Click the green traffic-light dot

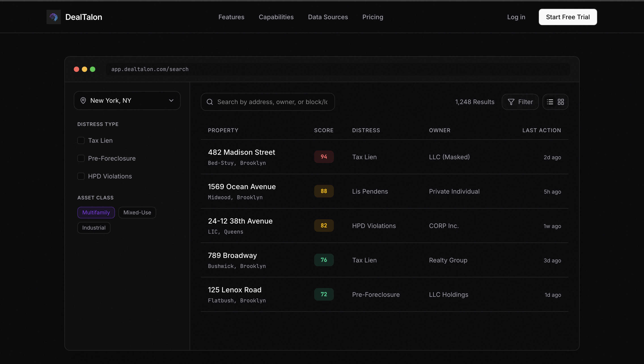click(x=93, y=69)
